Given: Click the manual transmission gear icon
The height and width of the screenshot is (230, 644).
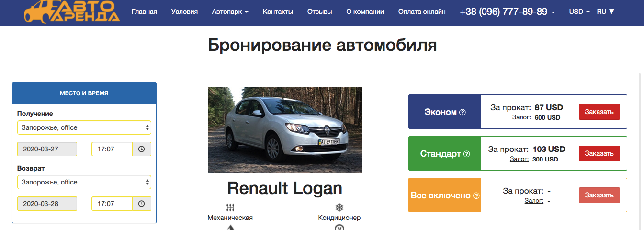Looking at the screenshot, I should pyautogui.click(x=230, y=207).
